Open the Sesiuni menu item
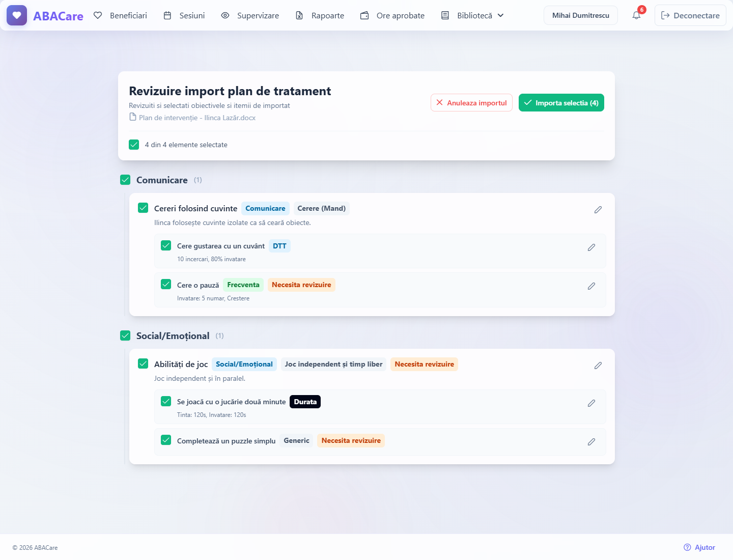The width and height of the screenshot is (733, 560). (x=184, y=15)
